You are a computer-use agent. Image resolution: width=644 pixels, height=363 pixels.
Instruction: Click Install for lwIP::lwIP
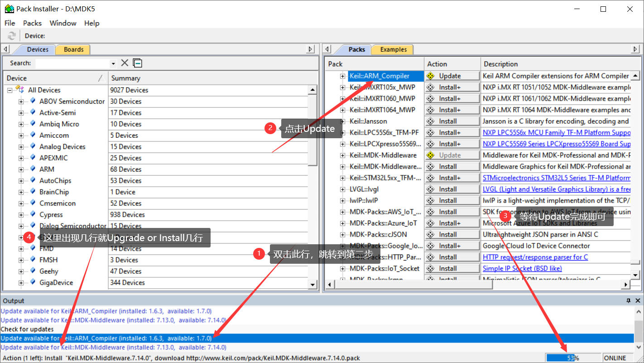click(x=452, y=200)
